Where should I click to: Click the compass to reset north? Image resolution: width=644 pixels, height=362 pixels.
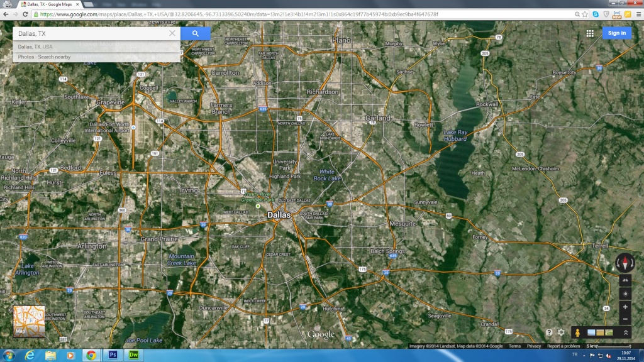(625, 263)
